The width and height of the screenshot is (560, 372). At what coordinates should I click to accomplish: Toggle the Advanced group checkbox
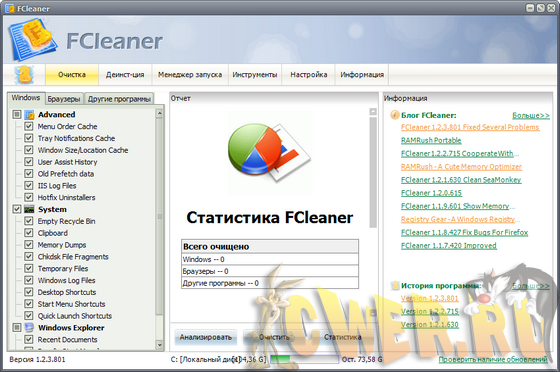[x=17, y=115]
